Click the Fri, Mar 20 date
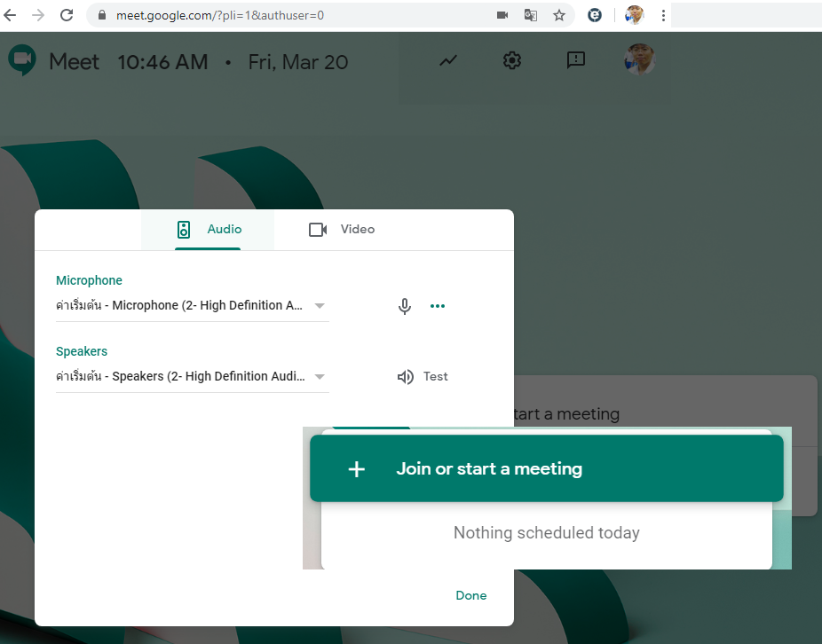The height and width of the screenshot is (644, 822). 297,62
